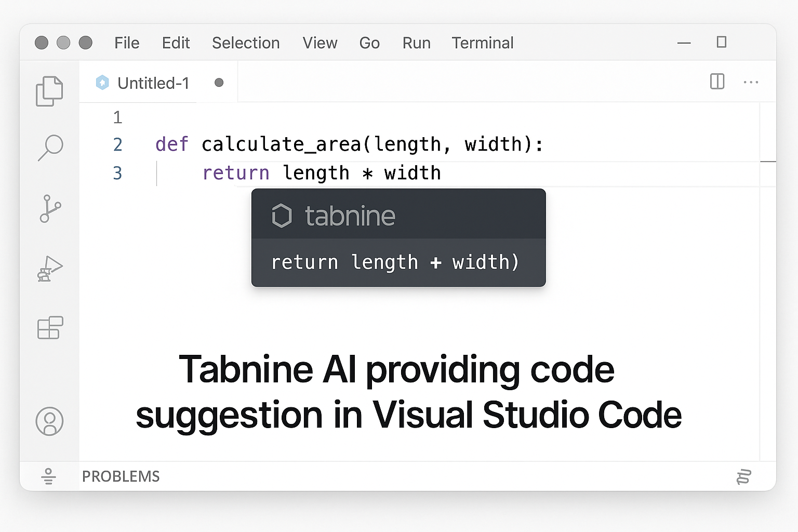This screenshot has height=532, width=798.
Task: Open the Run menu
Action: [x=416, y=43]
